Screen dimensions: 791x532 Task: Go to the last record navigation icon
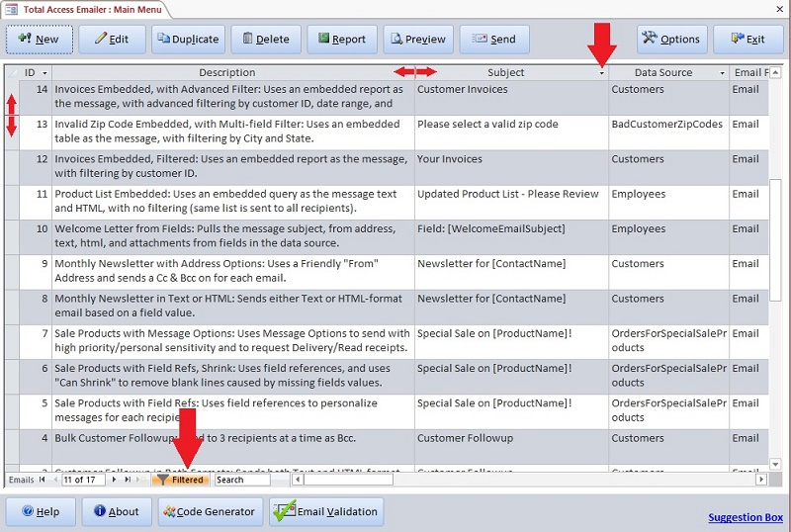[x=128, y=480]
